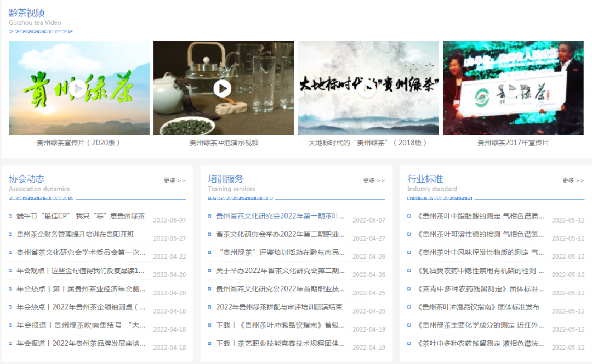Open standard 《贵州绿茶主要化学成分的测定 近红外
Image resolution: width=592 pixels, height=364 pixels.
click(x=480, y=325)
